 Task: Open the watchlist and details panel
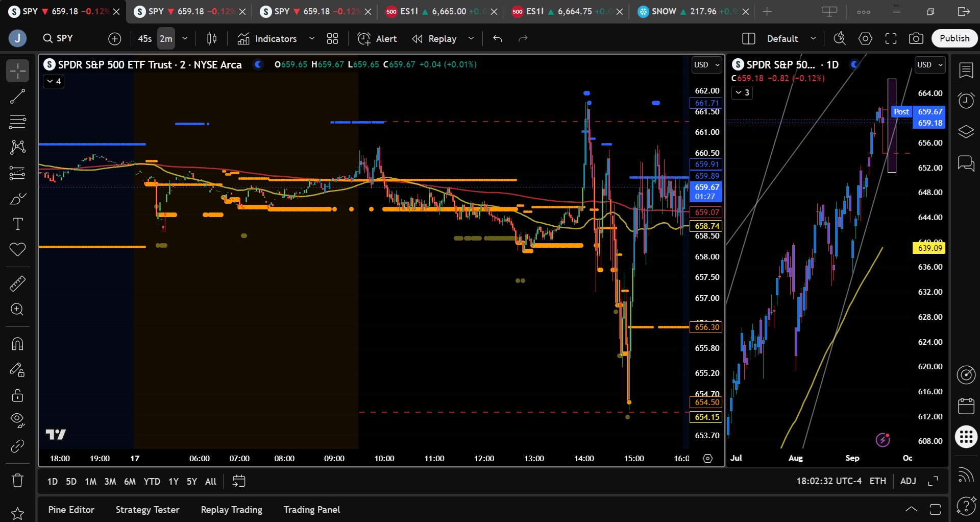(x=966, y=70)
